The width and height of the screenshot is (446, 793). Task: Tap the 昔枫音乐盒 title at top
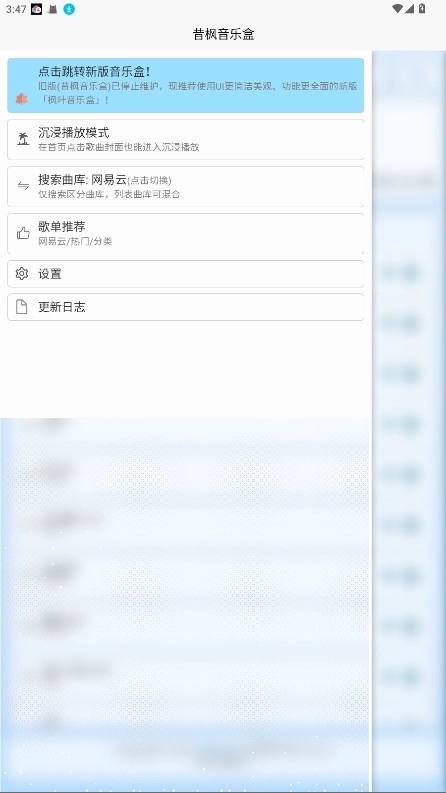coord(223,34)
